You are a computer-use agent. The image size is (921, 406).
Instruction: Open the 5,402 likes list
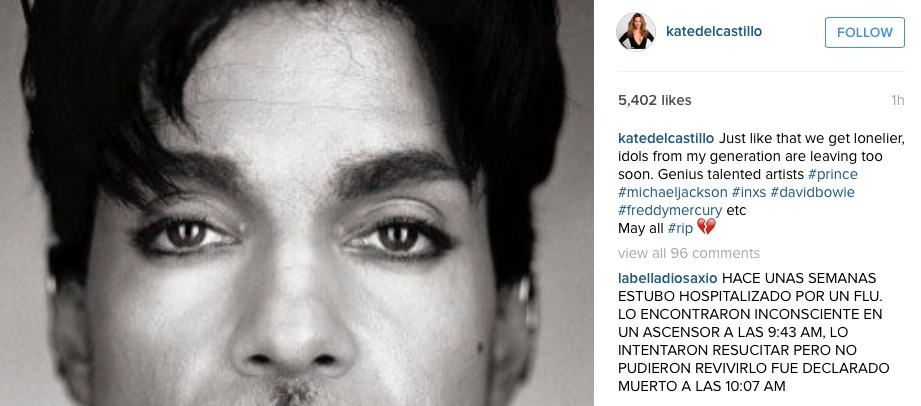coord(654,100)
